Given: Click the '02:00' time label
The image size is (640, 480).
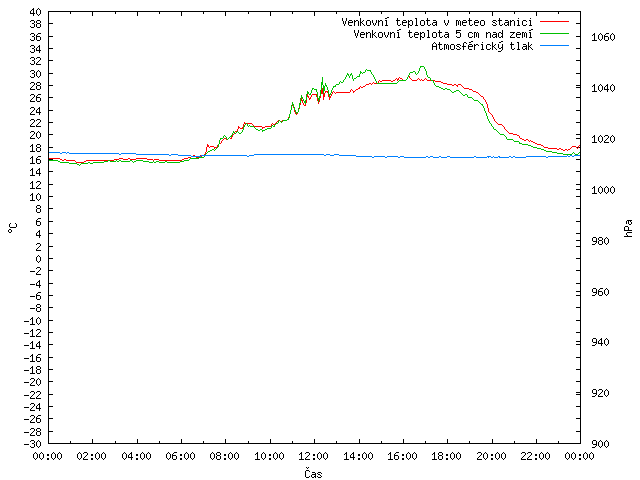Looking at the screenshot, I should pos(91,456).
